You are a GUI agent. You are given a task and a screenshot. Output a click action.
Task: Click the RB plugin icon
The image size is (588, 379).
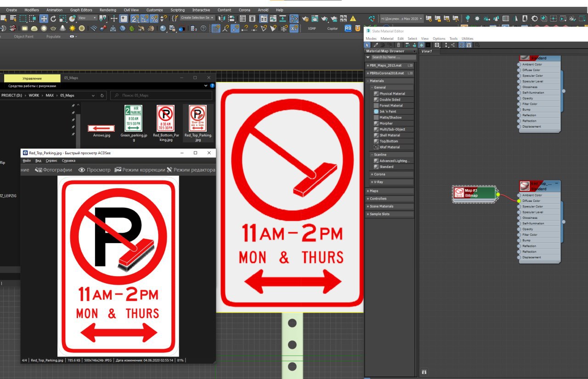click(x=348, y=28)
